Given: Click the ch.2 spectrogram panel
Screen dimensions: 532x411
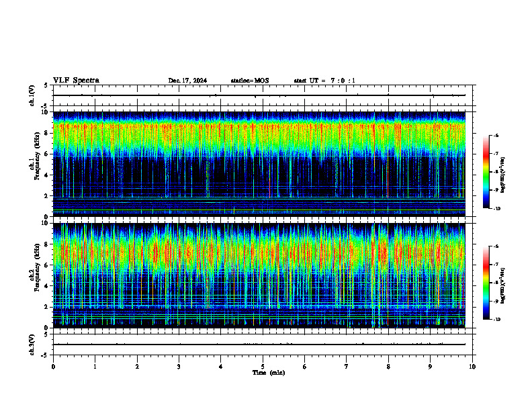Looking at the screenshot, I should [x=259, y=275].
